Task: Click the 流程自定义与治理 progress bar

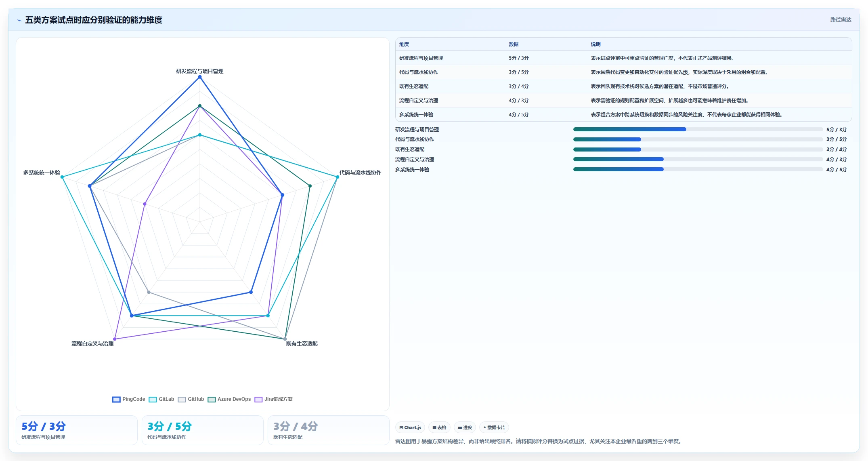Action: click(698, 159)
